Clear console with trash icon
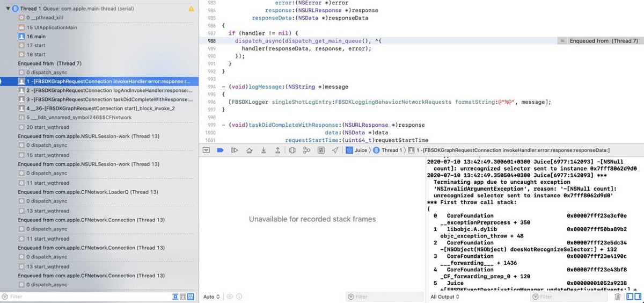This screenshot has height=303, width=644. (x=618, y=297)
